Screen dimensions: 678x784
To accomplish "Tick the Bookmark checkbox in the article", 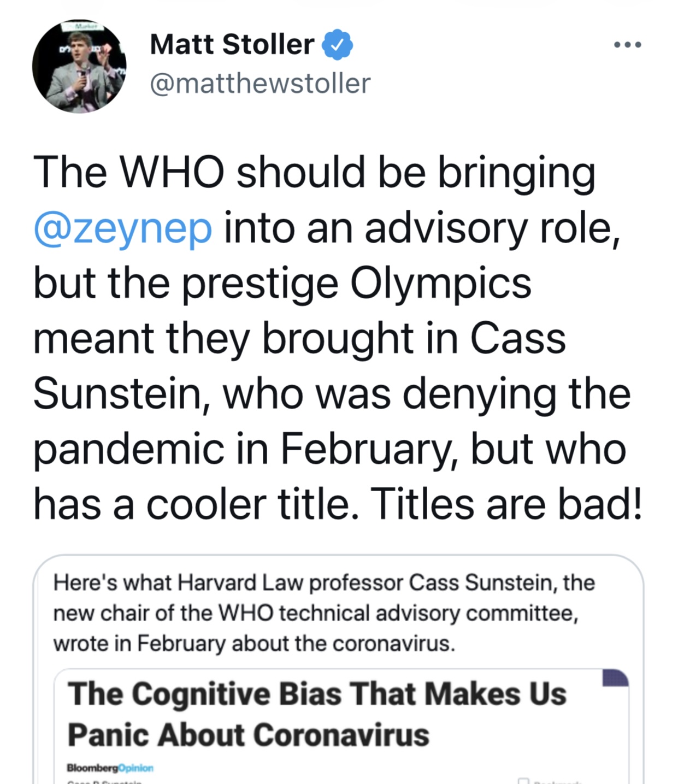I will click(x=523, y=781).
